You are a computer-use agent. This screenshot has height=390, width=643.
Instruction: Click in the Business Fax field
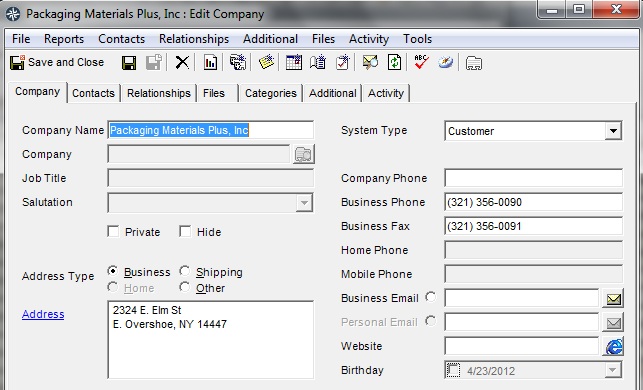pyautogui.click(x=534, y=226)
